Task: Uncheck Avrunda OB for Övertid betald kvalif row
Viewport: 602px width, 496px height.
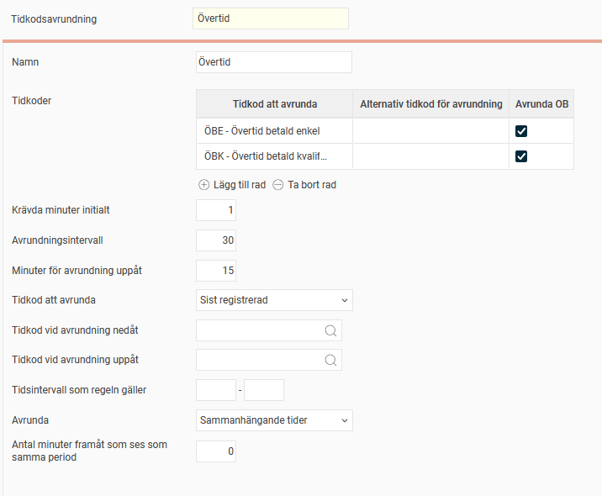Action: 521,156
